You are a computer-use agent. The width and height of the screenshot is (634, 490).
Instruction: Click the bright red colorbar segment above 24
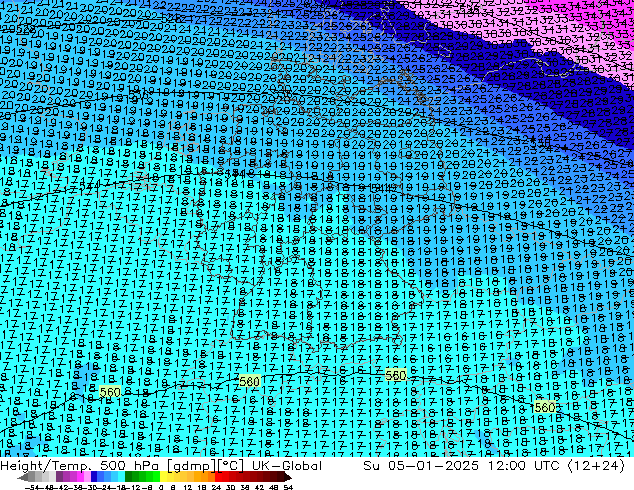point(218,478)
